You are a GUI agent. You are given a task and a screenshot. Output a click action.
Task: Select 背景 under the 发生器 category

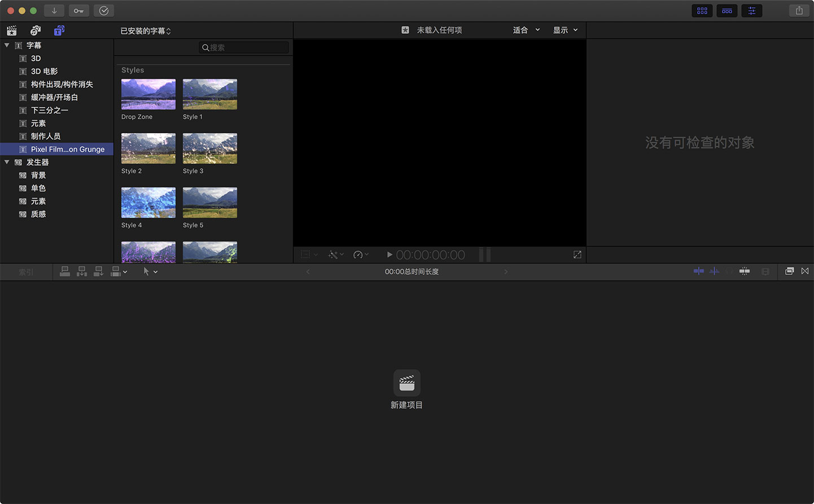[38, 175]
